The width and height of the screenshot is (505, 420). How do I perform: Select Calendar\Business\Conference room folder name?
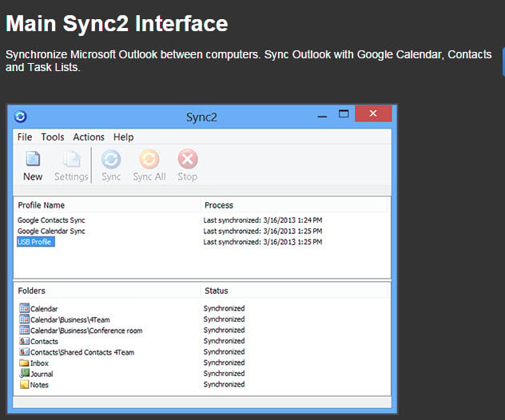(86, 331)
